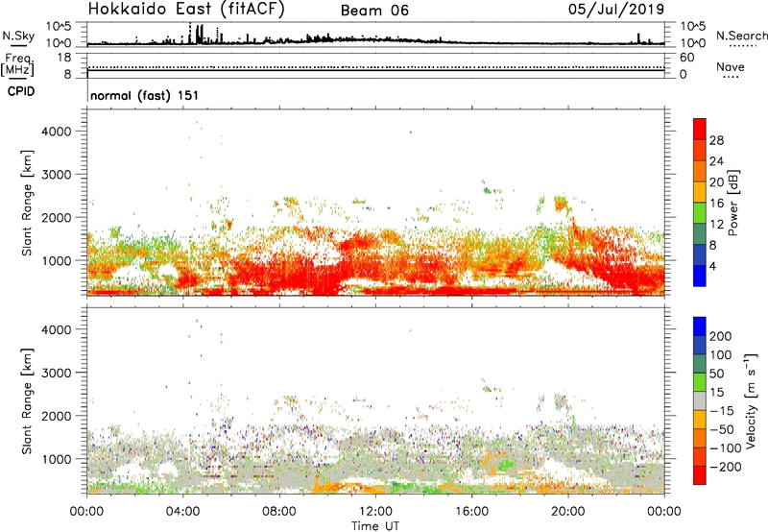Click the "12:00" time tick label
Image resolution: width=768 pixels, height=532 pixels.
(x=375, y=512)
